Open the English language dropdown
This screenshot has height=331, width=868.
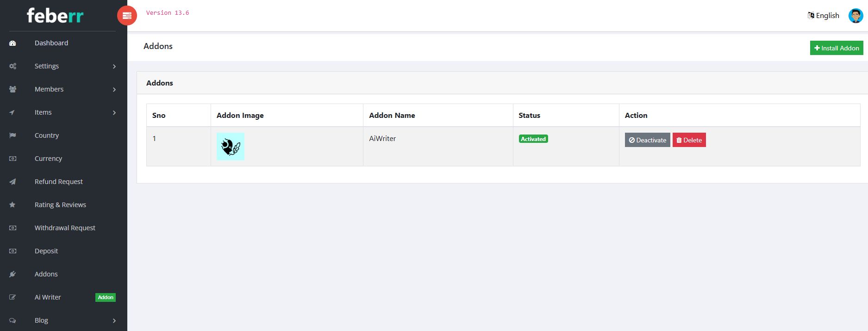pos(824,16)
